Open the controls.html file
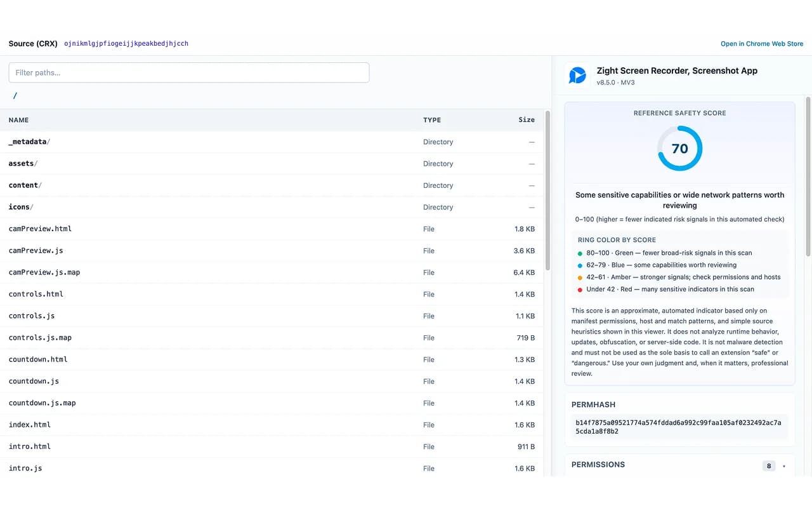 36,294
